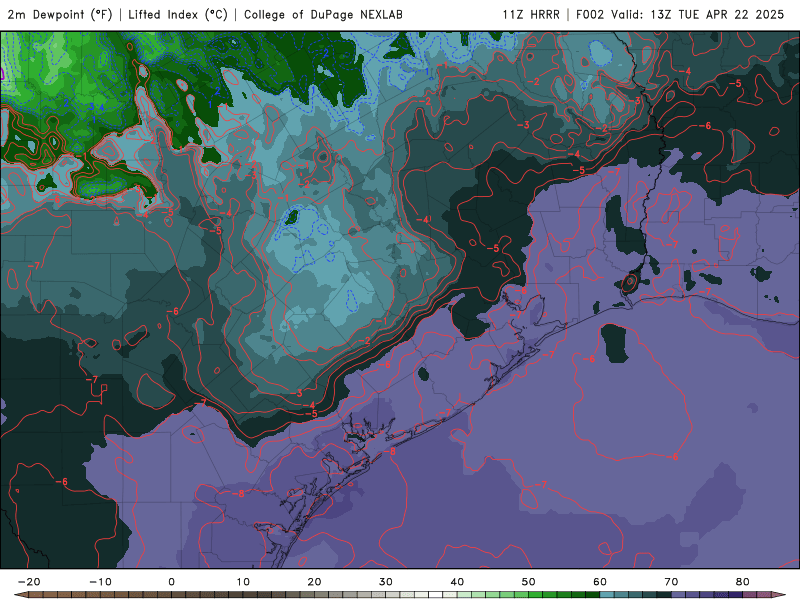
Task: Click the -20 label on the color scale
Action: point(29,582)
